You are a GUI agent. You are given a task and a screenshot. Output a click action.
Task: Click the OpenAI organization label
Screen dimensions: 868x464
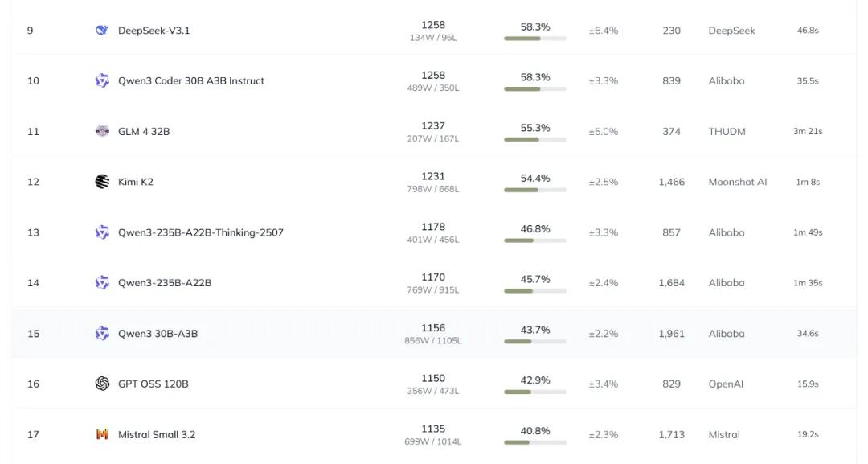tap(726, 384)
